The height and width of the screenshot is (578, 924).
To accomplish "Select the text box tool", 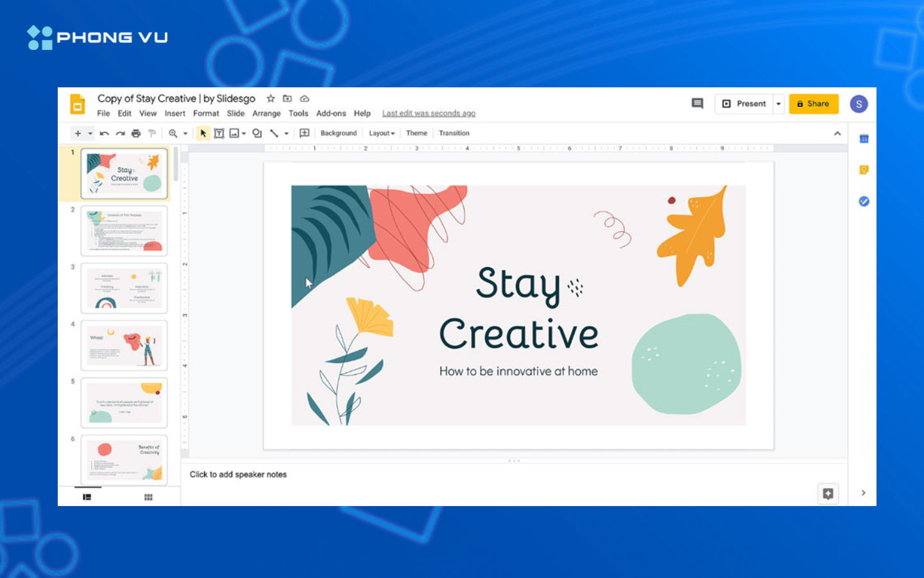I will coord(219,134).
